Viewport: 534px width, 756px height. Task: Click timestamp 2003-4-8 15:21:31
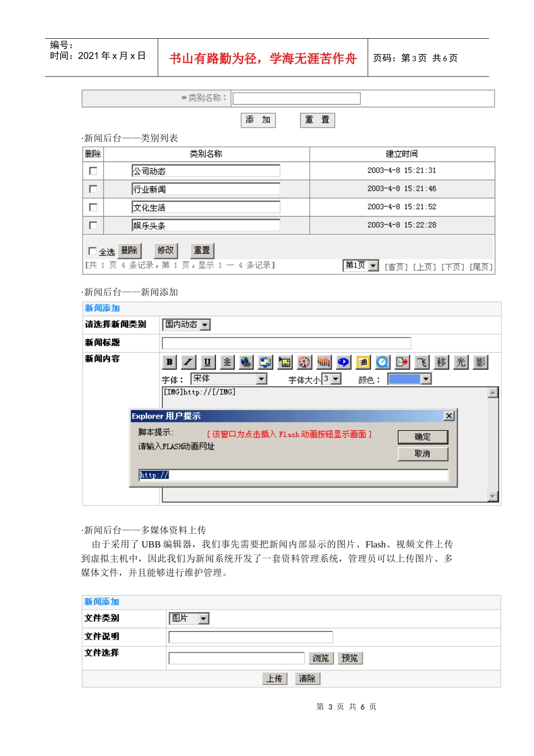402,170
